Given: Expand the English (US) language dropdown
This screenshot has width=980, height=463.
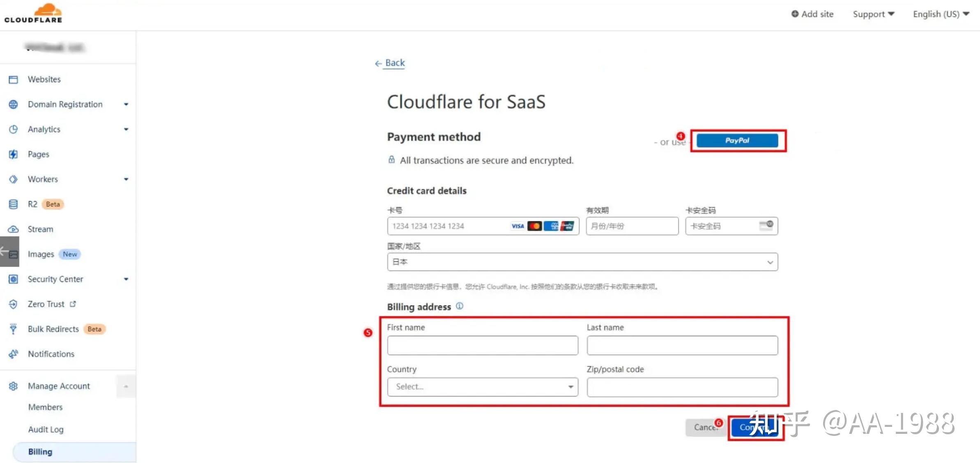Looking at the screenshot, I should 941,14.
